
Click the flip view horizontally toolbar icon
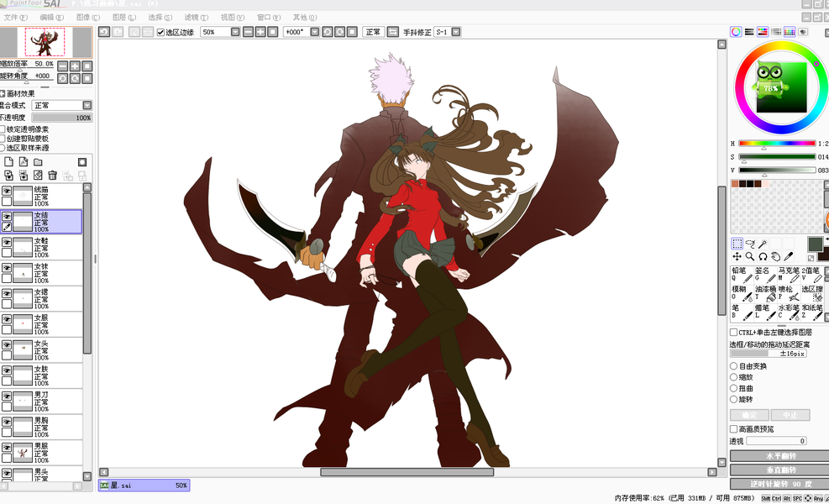(x=393, y=32)
